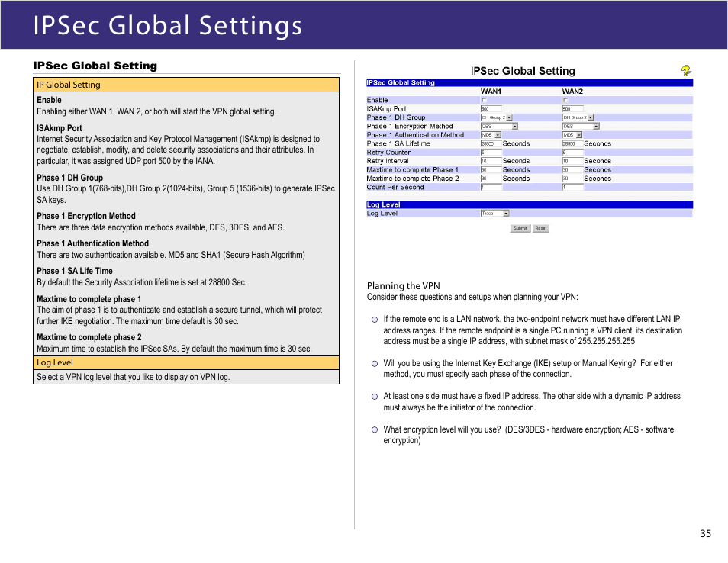Click the WAN1 column header

pyautogui.click(x=491, y=92)
